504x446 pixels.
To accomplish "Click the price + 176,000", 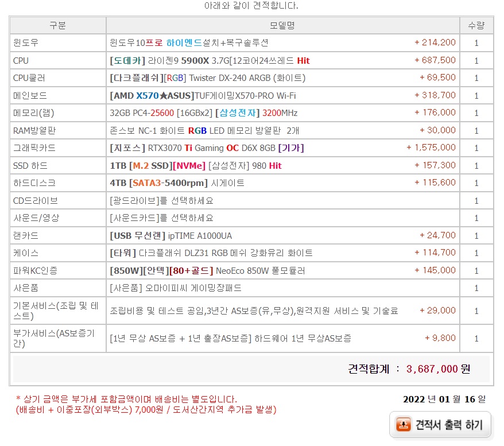I will coord(435,113).
